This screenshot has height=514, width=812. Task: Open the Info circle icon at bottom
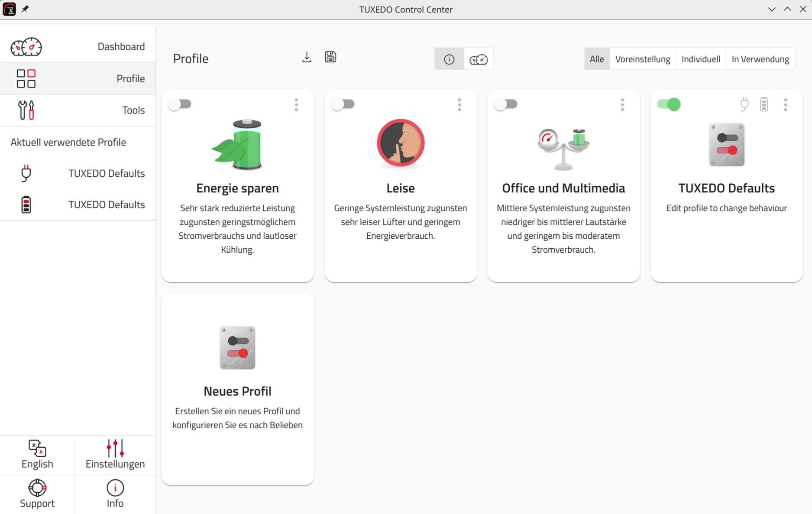tap(115, 488)
